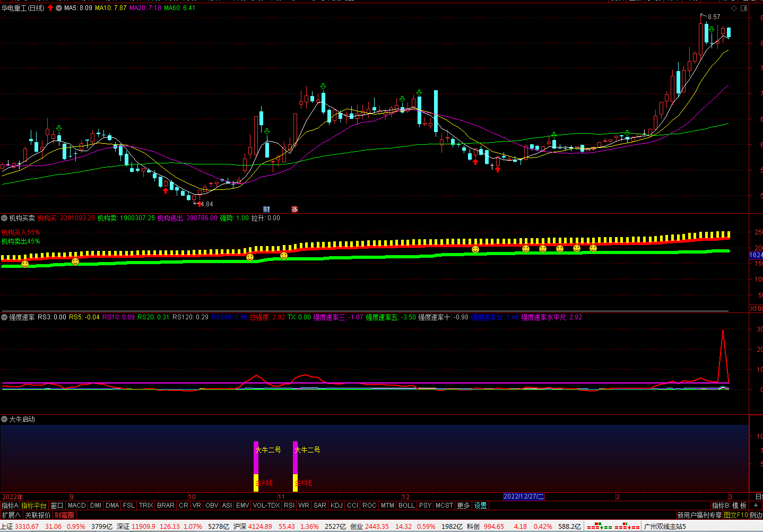Select the EMV indicator
The width and height of the screenshot is (763, 532).
[242, 505]
